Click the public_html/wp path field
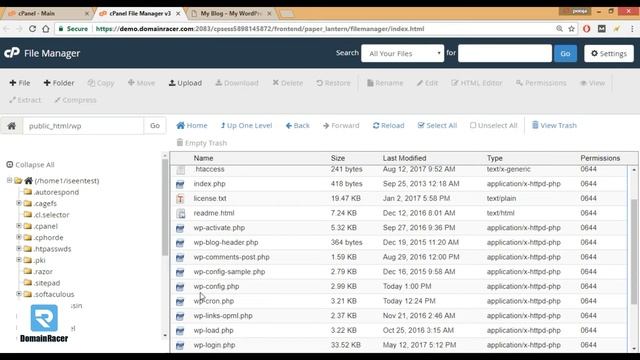This screenshot has height=360, width=640. (83, 126)
